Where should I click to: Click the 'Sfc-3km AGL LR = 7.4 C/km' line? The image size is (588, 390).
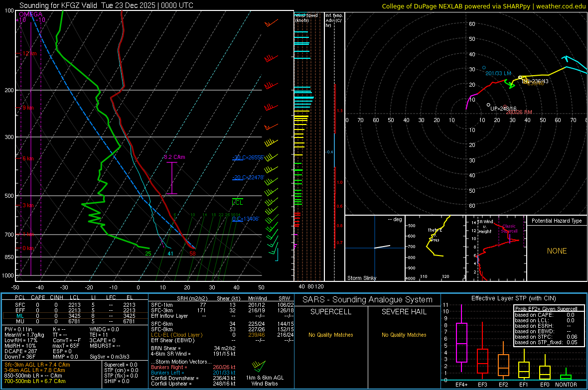click(37, 365)
